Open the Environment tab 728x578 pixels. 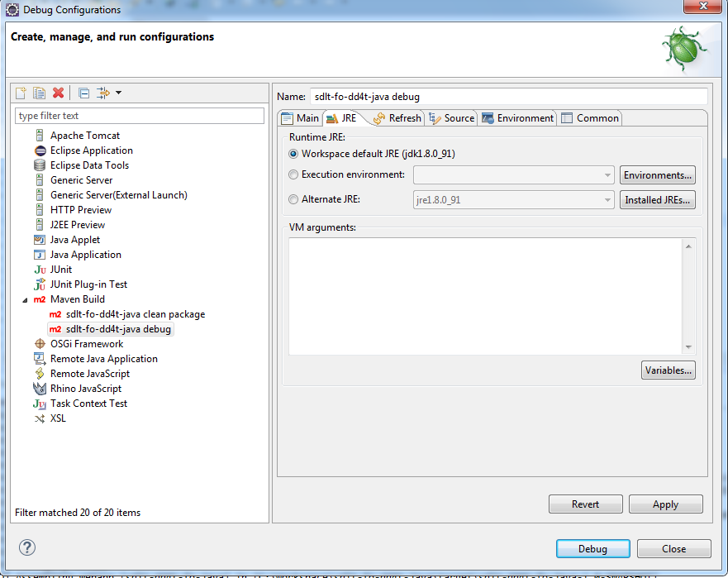pyautogui.click(x=517, y=118)
